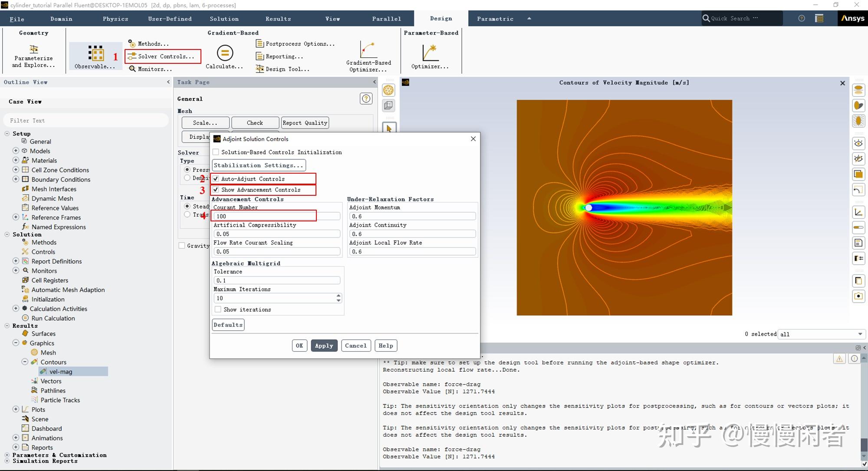Click the Apply button
Viewport: 868px width, 471px height.
[x=324, y=346]
